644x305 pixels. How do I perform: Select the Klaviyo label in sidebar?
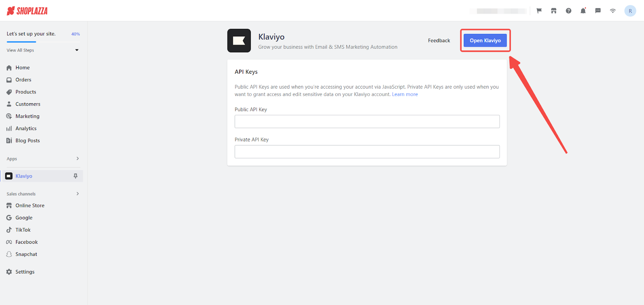point(24,176)
